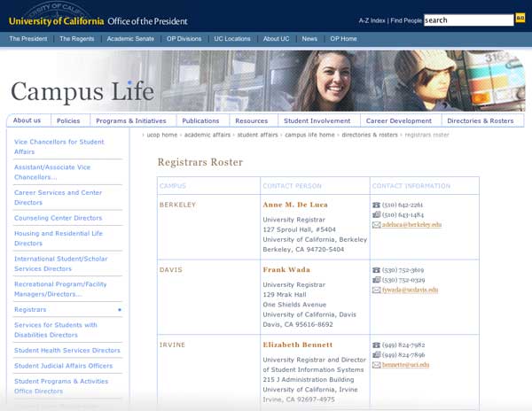This screenshot has height=411, width=532.
Task: Open Career Services and Center Directors link
Action: tap(58, 198)
